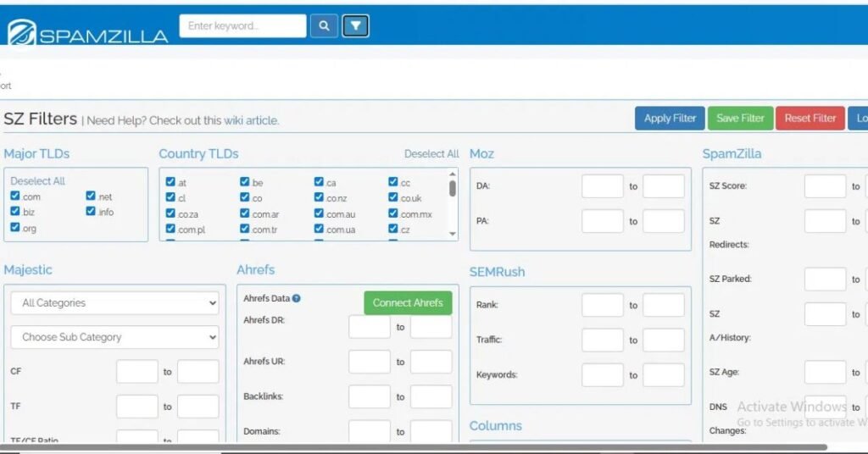Uncheck the .com checkbox
Screen dimensions: 868x454
click(x=15, y=196)
